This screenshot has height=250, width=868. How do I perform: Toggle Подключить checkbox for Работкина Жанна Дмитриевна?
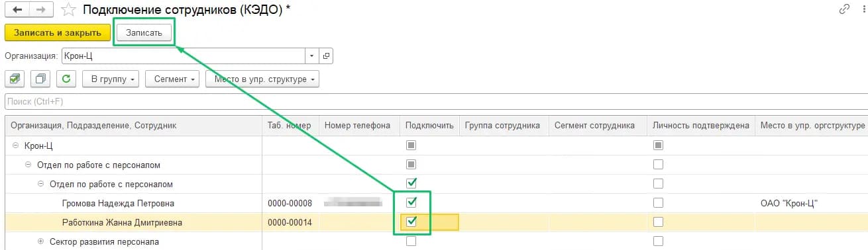(411, 222)
